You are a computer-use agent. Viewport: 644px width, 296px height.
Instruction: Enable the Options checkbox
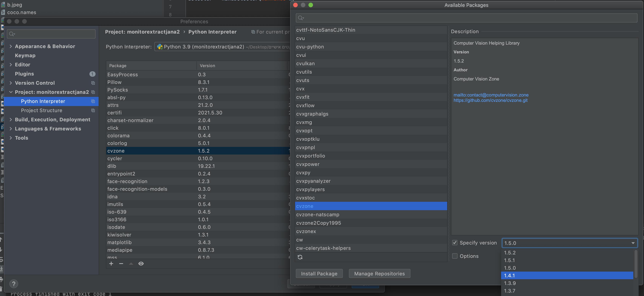(x=455, y=256)
